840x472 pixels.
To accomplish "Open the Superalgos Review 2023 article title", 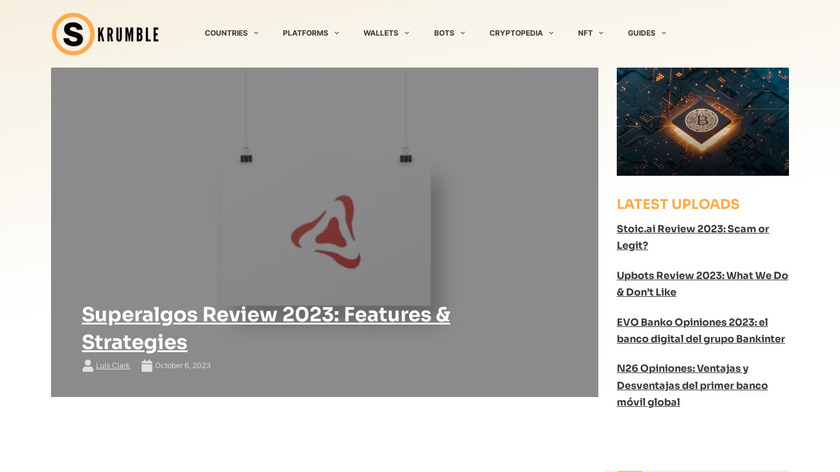I will click(x=266, y=328).
